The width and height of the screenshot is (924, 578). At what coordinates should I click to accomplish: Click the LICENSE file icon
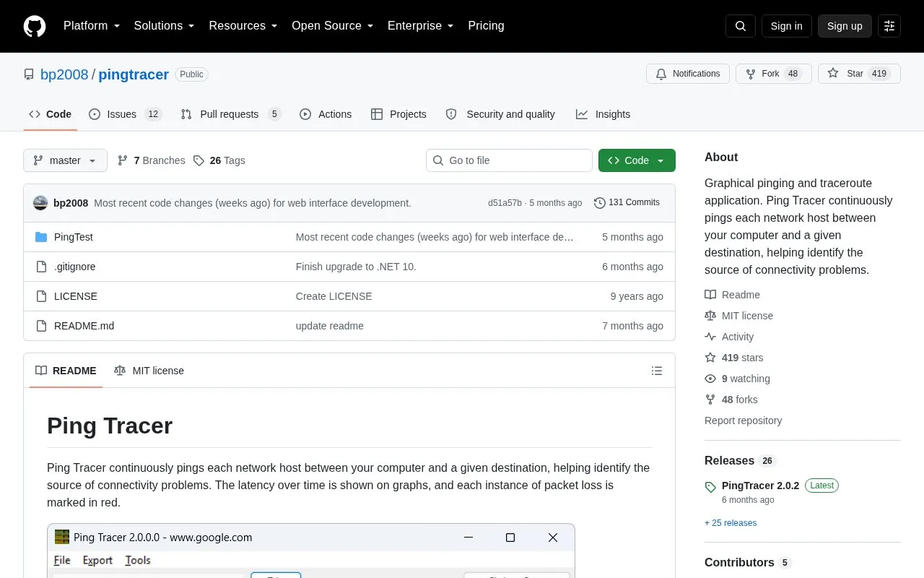(x=41, y=296)
